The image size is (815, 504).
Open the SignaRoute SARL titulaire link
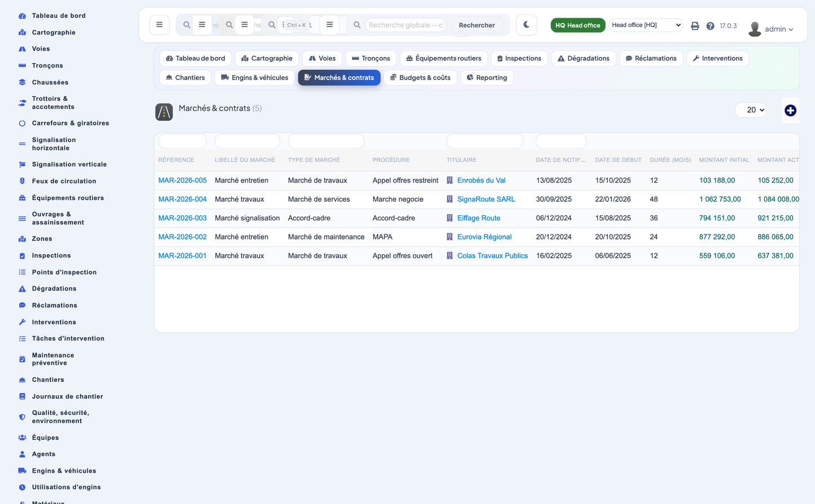[486, 200]
